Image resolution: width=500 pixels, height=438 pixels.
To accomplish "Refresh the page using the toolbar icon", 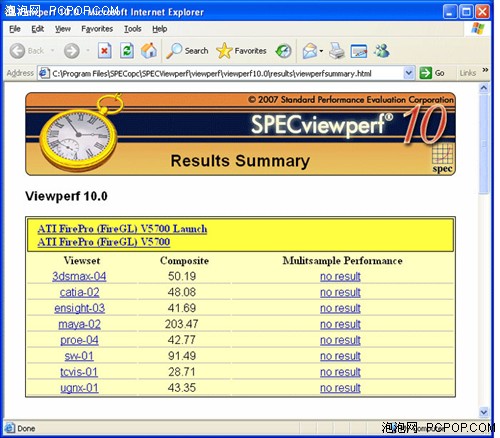I will [x=127, y=51].
